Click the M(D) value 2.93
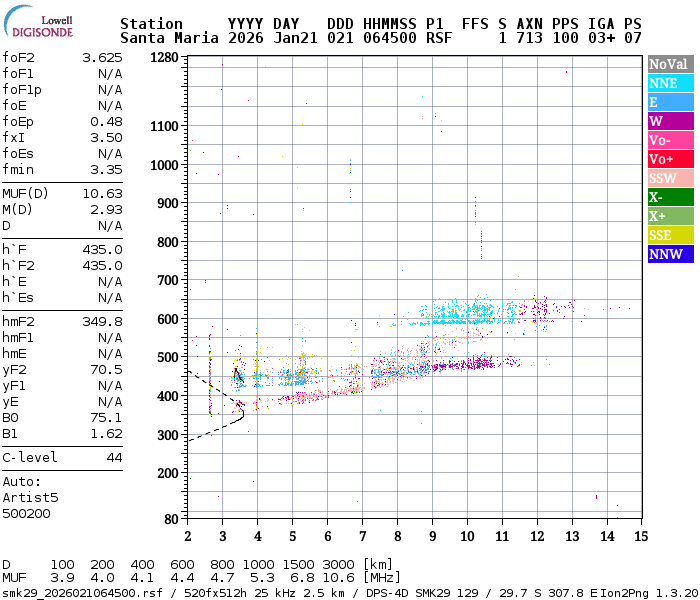Image resolution: width=700 pixels, height=600 pixels. click(x=106, y=210)
